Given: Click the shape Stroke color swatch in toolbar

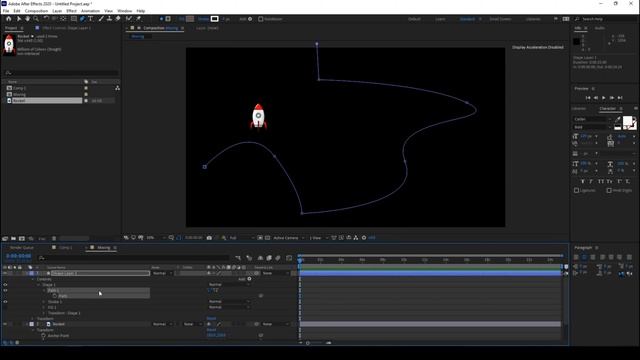Looking at the screenshot, I should (x=215, y=19).
